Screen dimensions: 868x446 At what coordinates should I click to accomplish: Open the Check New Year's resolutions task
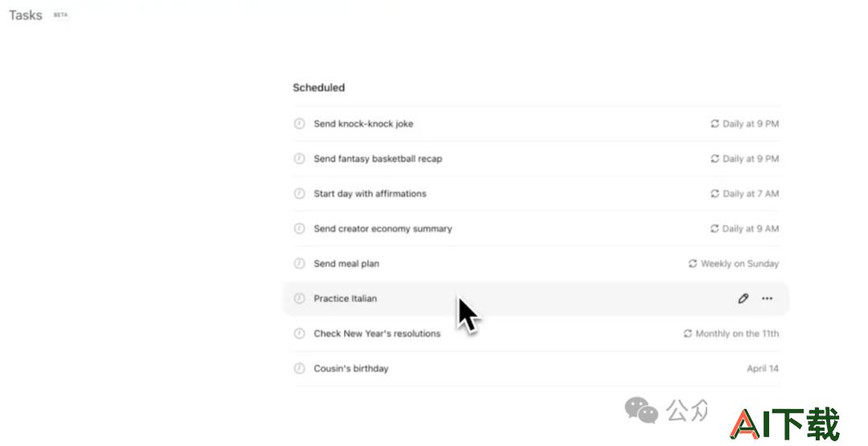(x=536, y=333)
